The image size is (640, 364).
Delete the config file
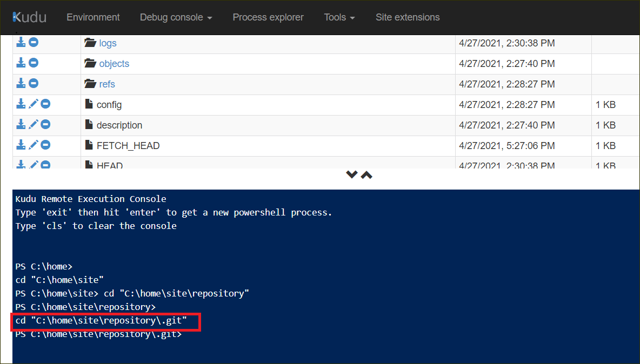[45, 103]
